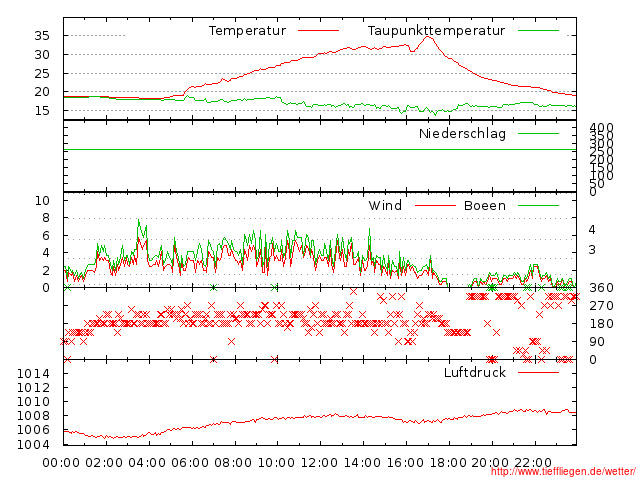Click the 10:00 time axis label
This screenshot has width=640, height=480.
(x=276, y=463)
